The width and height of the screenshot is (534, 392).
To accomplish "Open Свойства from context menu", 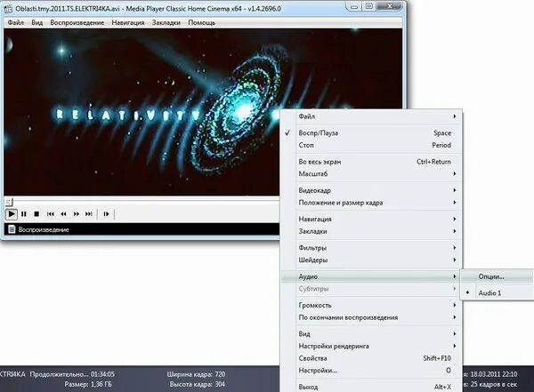I will click(371, 358).
